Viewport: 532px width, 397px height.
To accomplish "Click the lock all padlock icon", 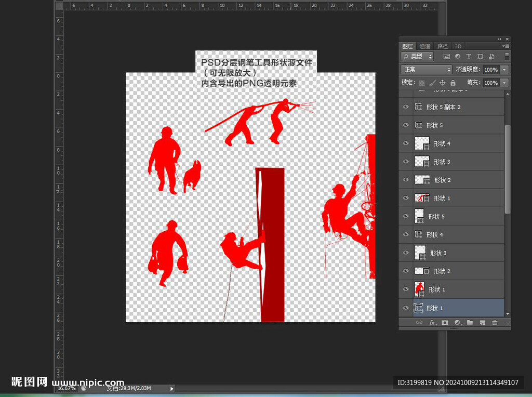I will click(x=453, y=83).
